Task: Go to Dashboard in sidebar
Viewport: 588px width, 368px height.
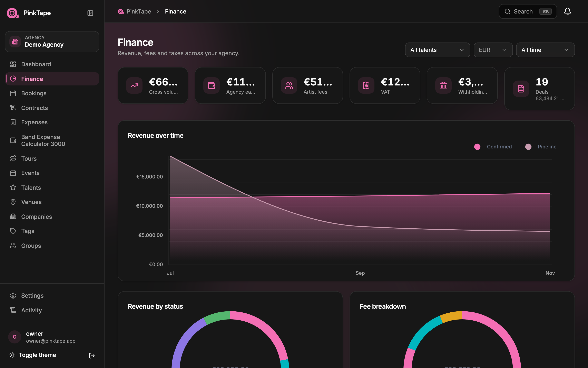Action: pyautogui.click(x=52, y=64)
